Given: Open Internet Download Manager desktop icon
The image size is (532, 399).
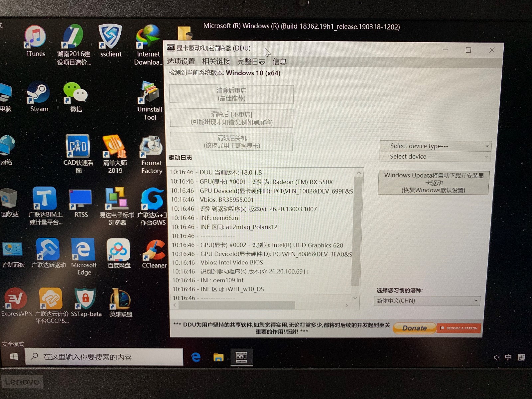Looking at the screenshot, I should pyautogui.click(x=148, y=45).
